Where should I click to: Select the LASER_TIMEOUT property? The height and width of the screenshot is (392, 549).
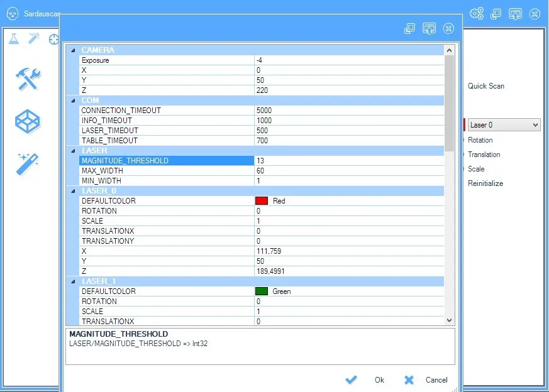click(x=167, y=131)
